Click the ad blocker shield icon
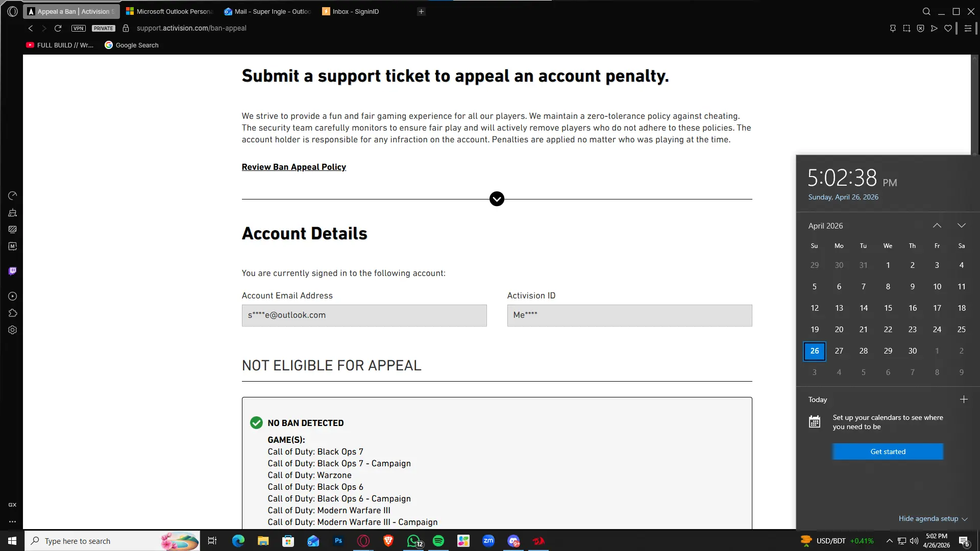This screenshot has width=980, height=551. pyautogui.click(x=920, y=29)
